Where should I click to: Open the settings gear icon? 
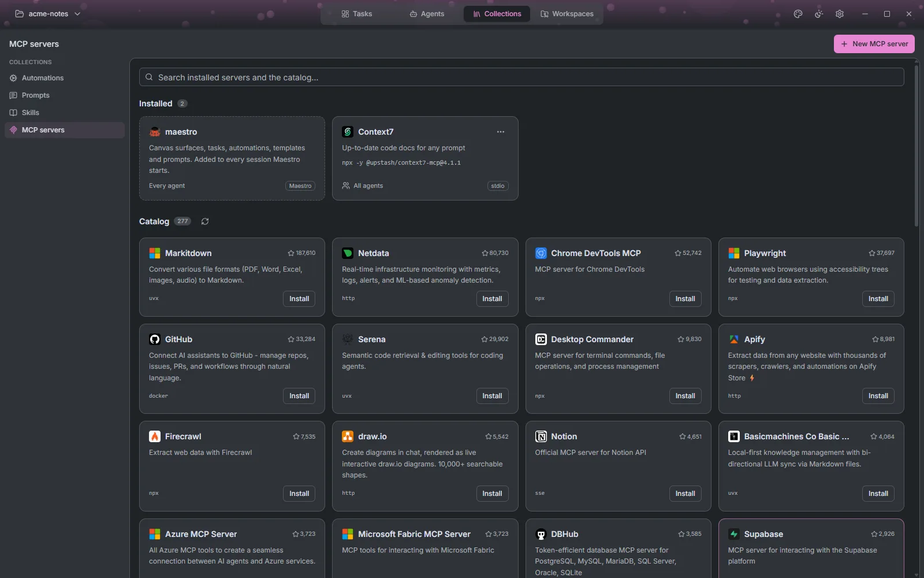(x=840, y=14)
